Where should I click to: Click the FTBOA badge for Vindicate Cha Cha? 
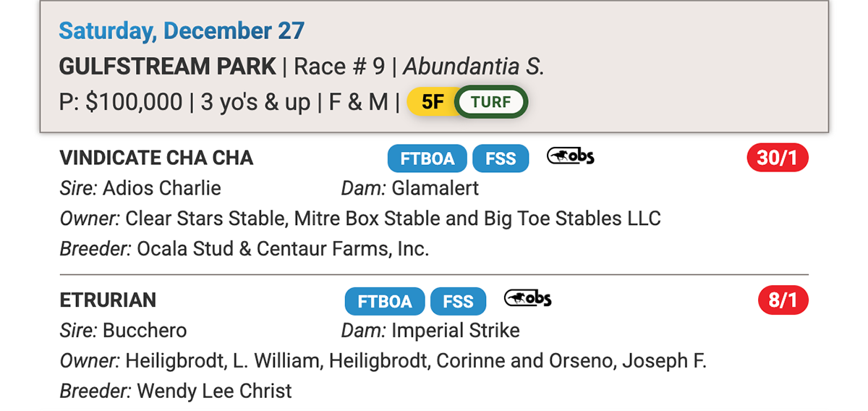click(x=427, y=158)
